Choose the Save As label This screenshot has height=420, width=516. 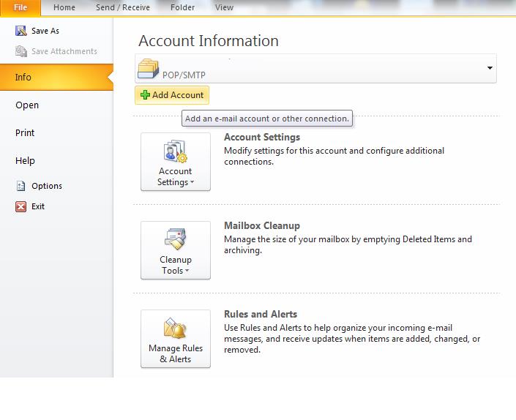[x=45, y=31]
